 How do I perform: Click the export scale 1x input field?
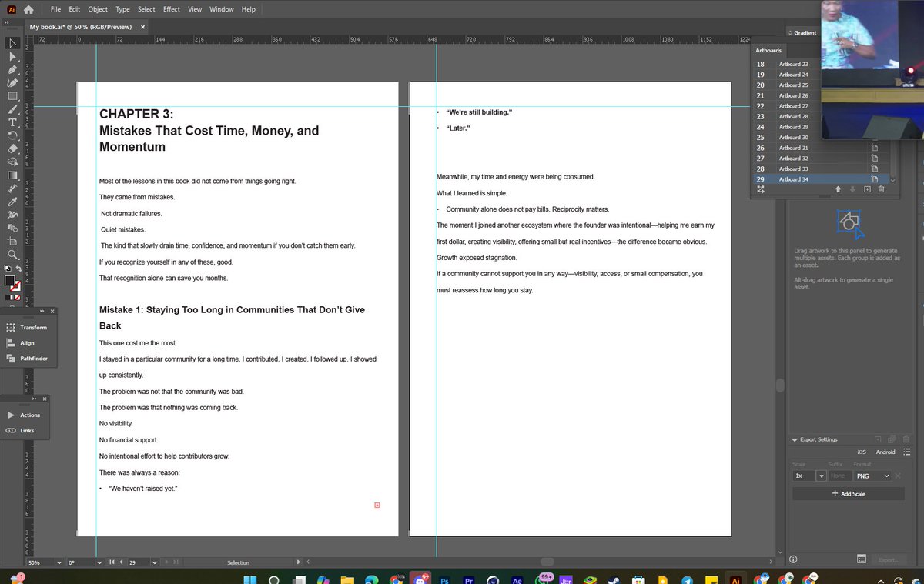point(804,476)
